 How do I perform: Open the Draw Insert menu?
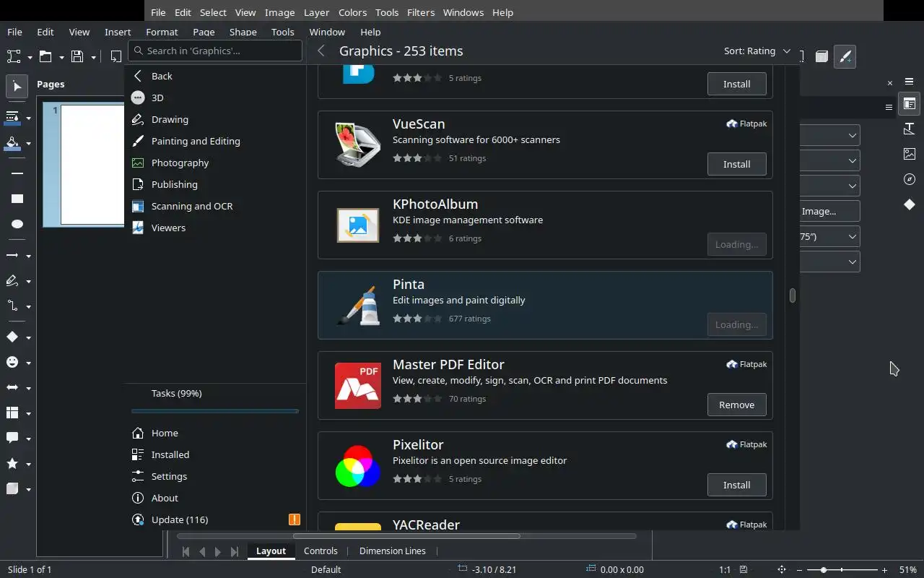pyautogui.click(x=118, y=32)
